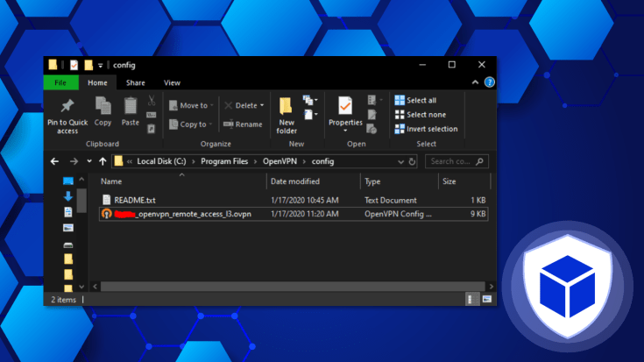Open Delete dropdown arrow
The image size is (644, 362).
[x=262, y=105]
